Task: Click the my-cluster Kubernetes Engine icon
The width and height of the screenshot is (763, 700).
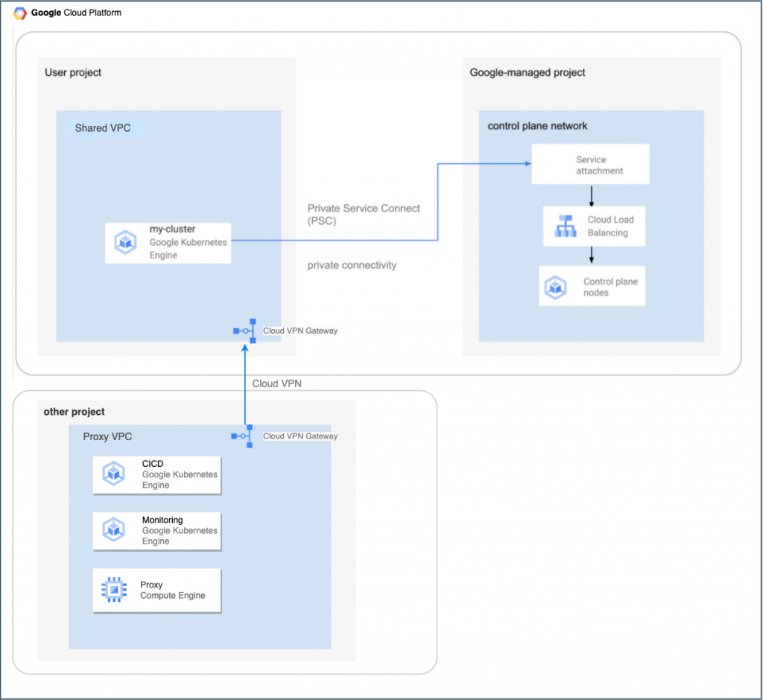Action: [x=125, y=242]
